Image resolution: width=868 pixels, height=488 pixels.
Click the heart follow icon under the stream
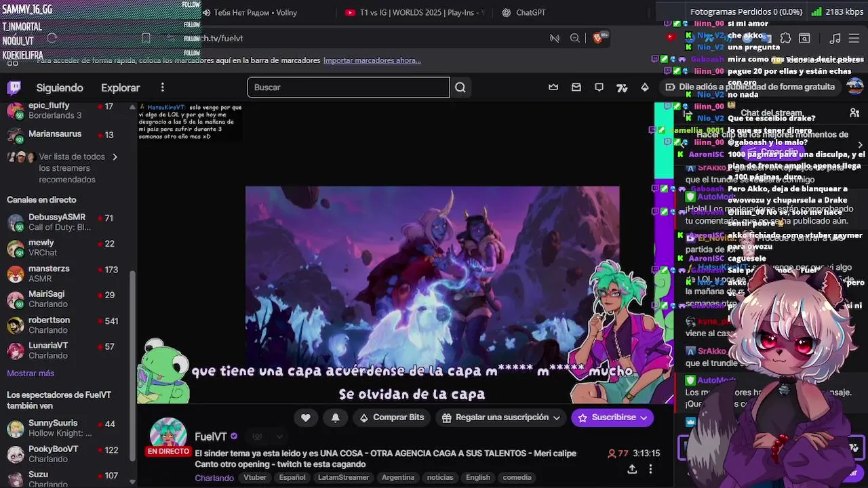click(306, 418)
